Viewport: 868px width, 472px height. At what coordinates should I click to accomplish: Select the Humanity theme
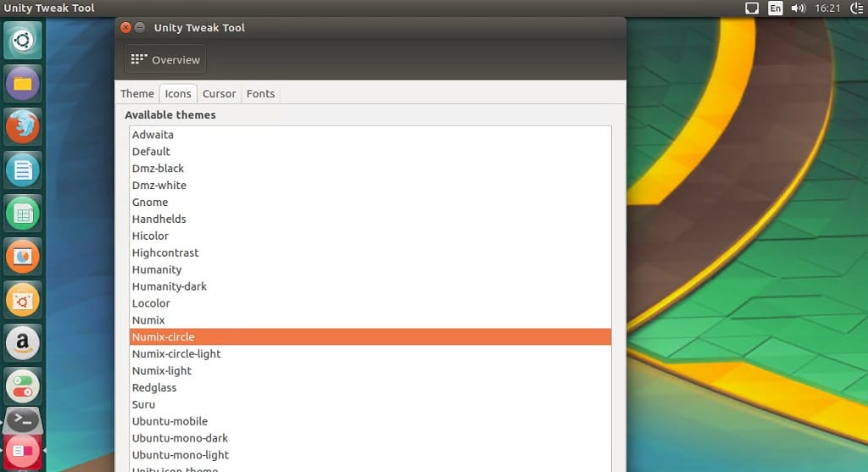pyautogui.click(x=370, y=269)
